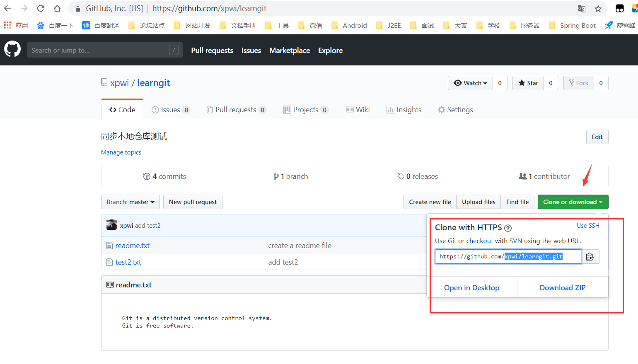The image size is (638, 364).
Task: Click the browser forward arrow
Action: 24,8
